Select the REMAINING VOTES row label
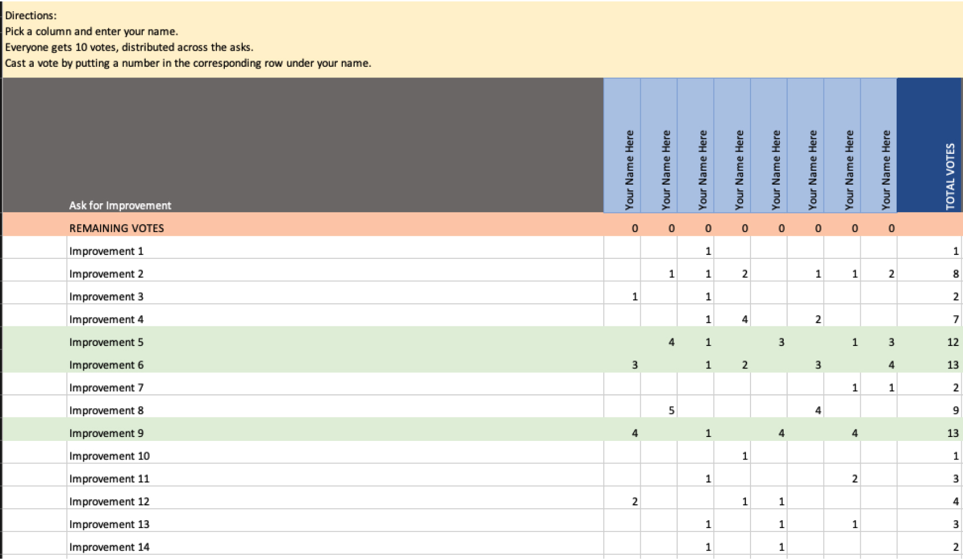 pos(116,228)
